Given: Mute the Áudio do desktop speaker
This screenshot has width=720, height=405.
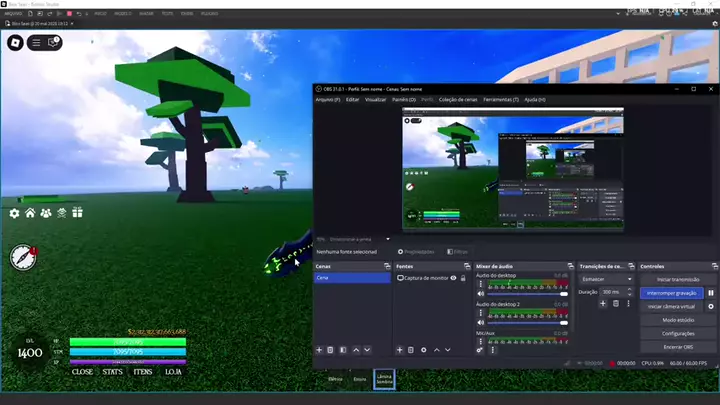Looking at the screenshot, I should click(480, 293).
